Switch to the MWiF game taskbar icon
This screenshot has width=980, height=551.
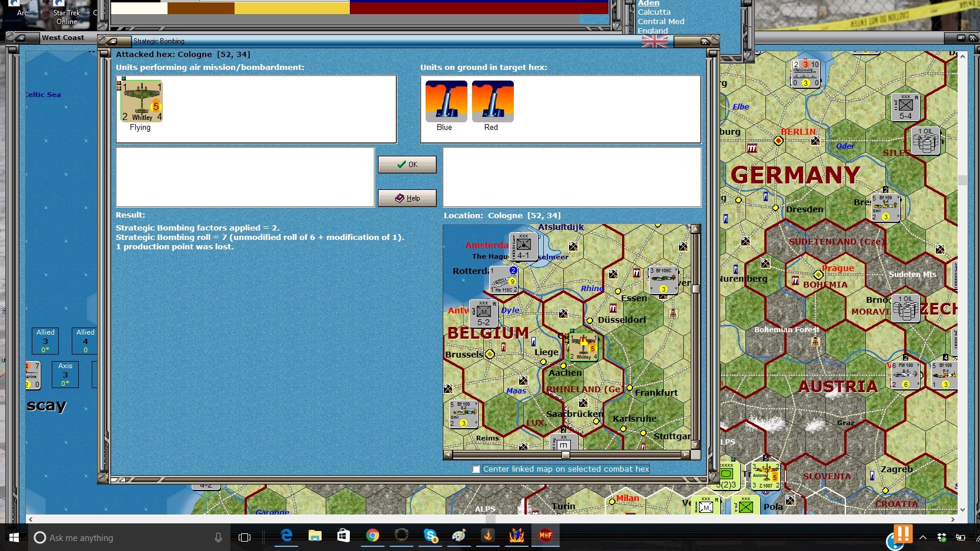tap(546, 536)
